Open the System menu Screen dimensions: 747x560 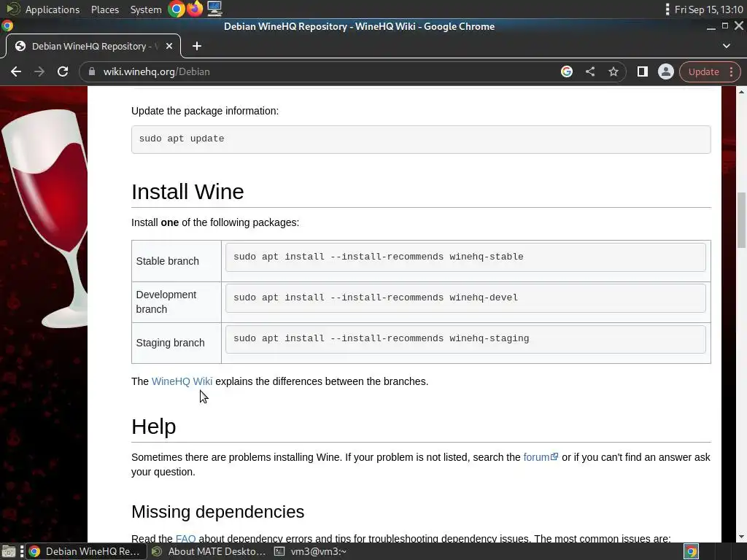click(146, 9)
